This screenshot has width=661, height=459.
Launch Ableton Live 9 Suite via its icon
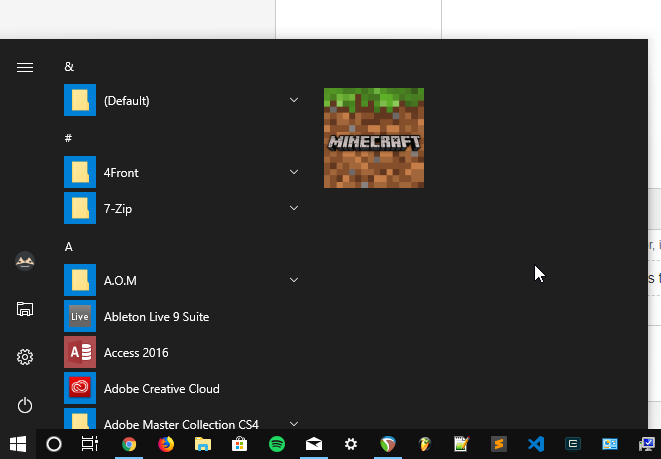80,316
